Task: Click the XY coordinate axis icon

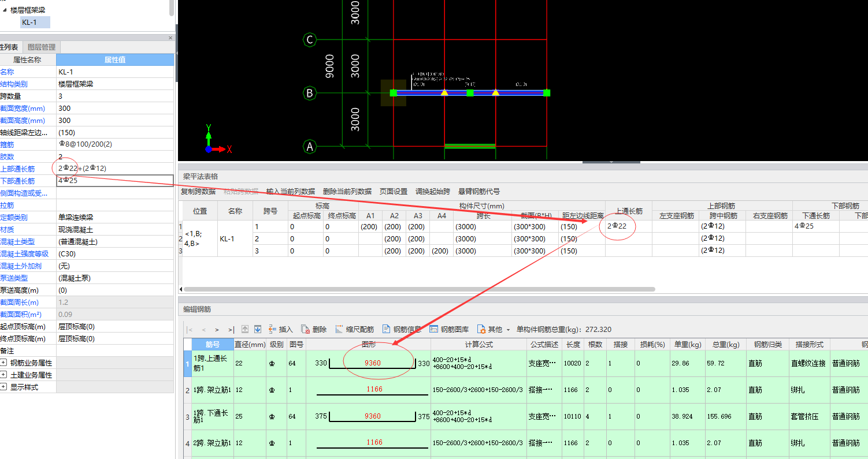Action: [x=218, y=139]
